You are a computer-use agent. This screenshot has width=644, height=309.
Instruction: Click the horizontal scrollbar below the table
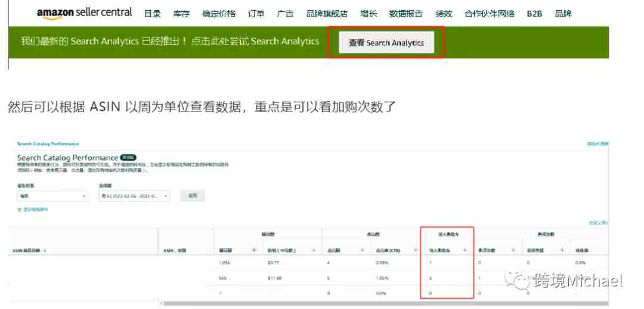coord(385,304)
